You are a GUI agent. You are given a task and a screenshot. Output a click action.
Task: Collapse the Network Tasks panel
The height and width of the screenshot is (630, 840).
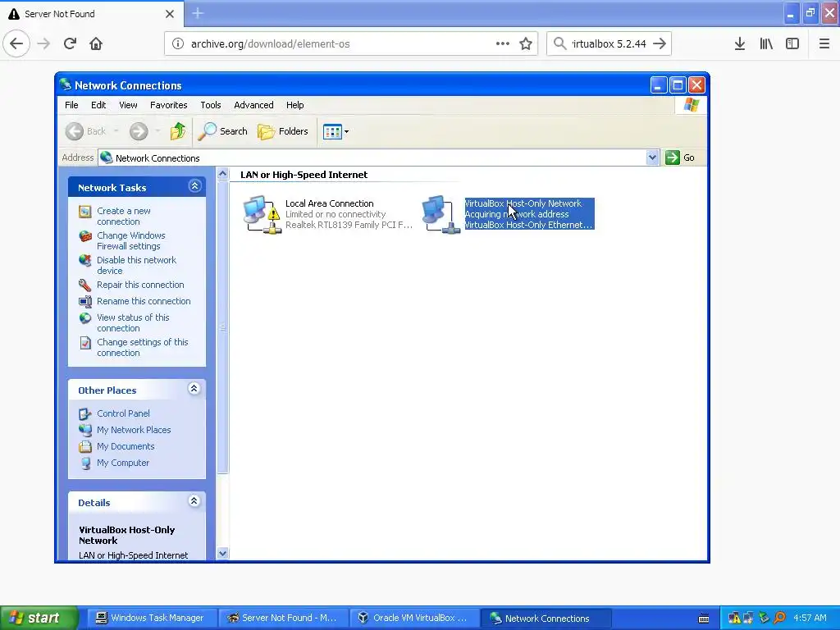point(194,186)
